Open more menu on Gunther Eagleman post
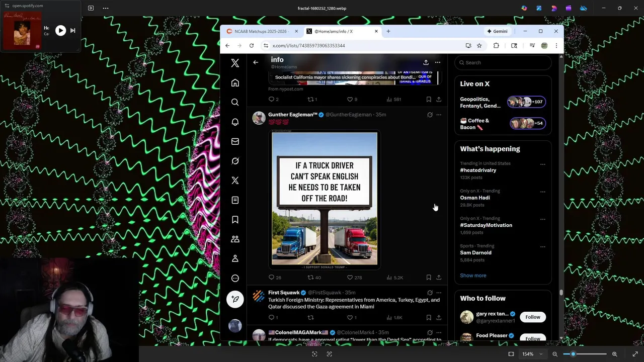Viewport: 644px width, 362px height. tap(439, 115)
